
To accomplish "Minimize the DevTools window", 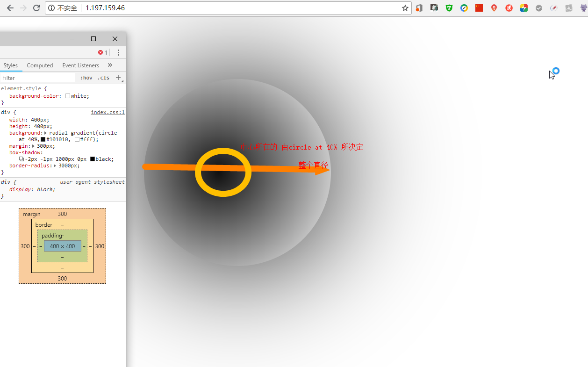I will (x=72, y=39).
